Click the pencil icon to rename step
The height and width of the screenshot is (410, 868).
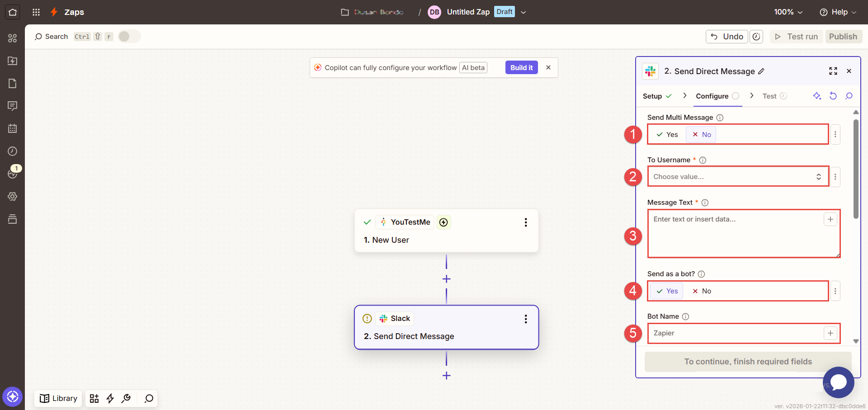pyautogui.click(x=761, y=71)
